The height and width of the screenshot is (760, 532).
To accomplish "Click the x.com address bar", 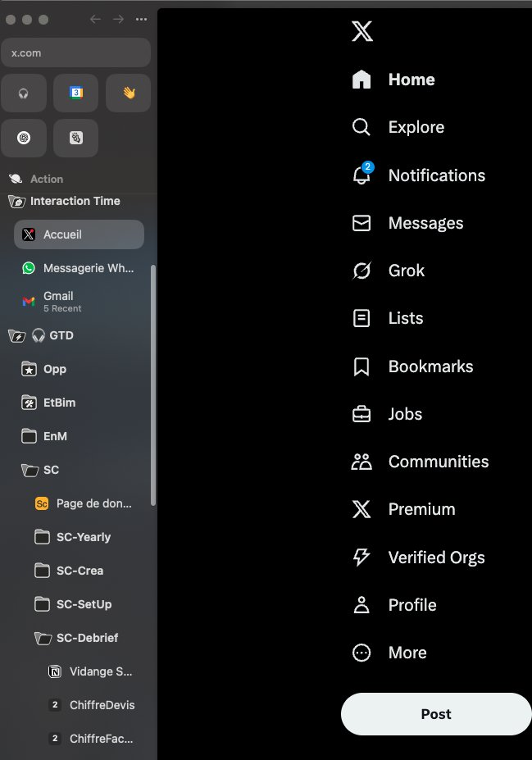I will coord(75,52).
